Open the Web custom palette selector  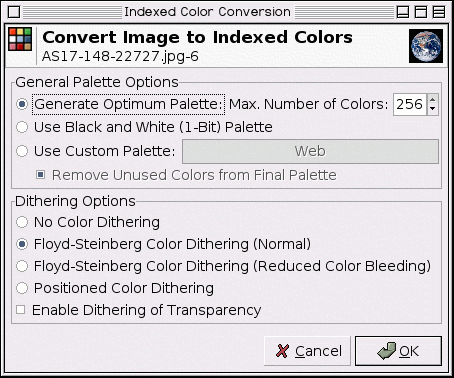tap(310, 151)
